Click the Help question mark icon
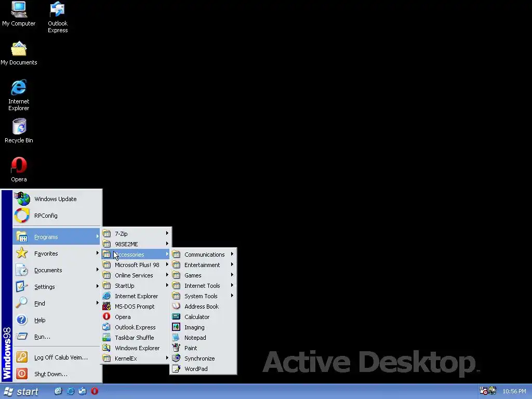532x399 pixels. [x=22, y=320]
